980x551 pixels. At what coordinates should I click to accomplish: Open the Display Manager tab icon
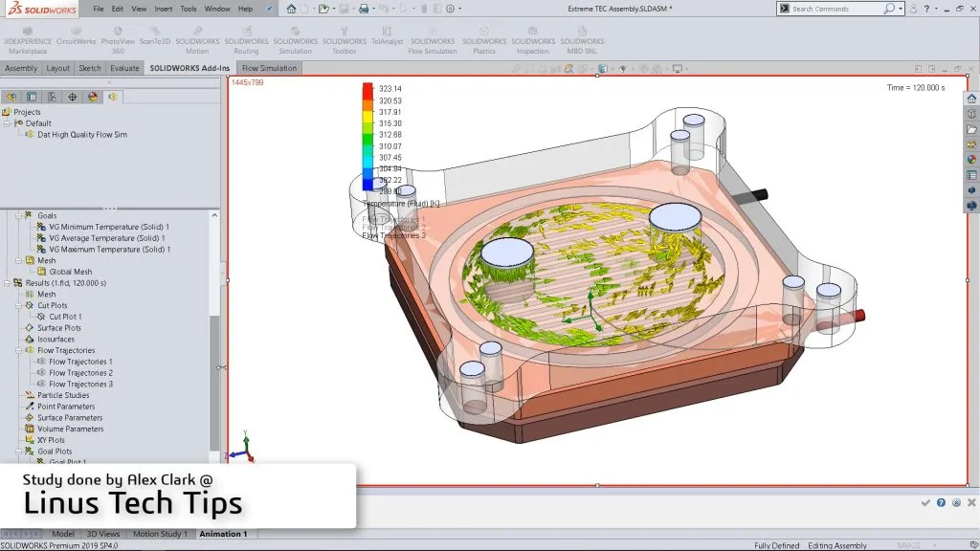tap(93, 97)
